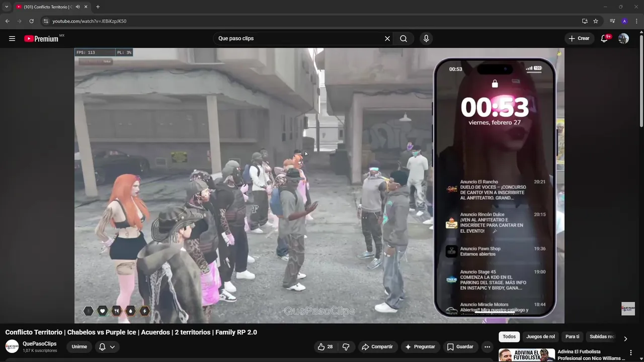Save the video with Guardar
This screenshot has height=362, width=644.
pos(460,346)
